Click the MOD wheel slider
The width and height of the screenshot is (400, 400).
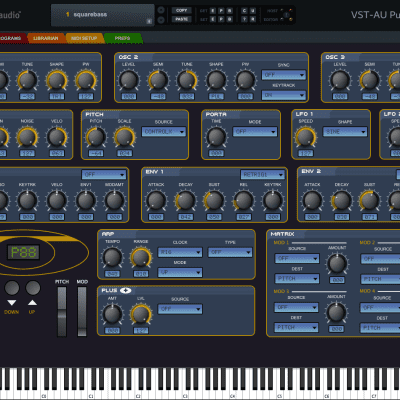click(82, 311)
